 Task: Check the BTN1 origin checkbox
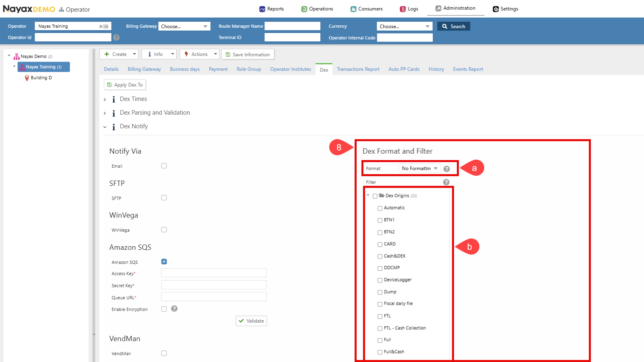coord(380,220)
